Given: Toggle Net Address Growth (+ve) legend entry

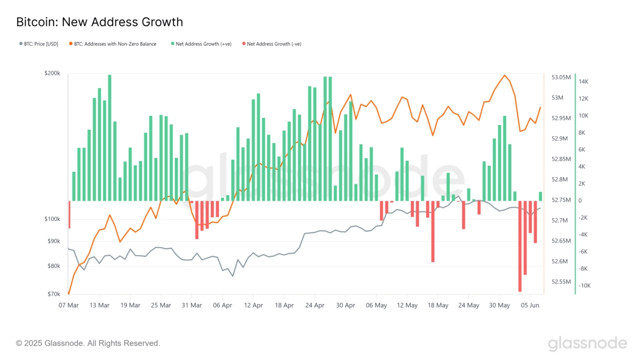Looking at the screenshot, I should point(201,44).
